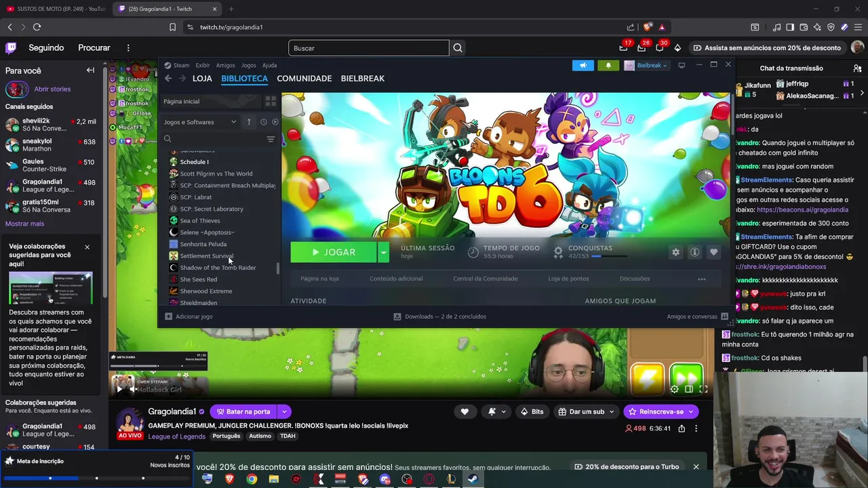Click Abrir stories in sidebar
868x488 pixels.
(x=52, y=89)
